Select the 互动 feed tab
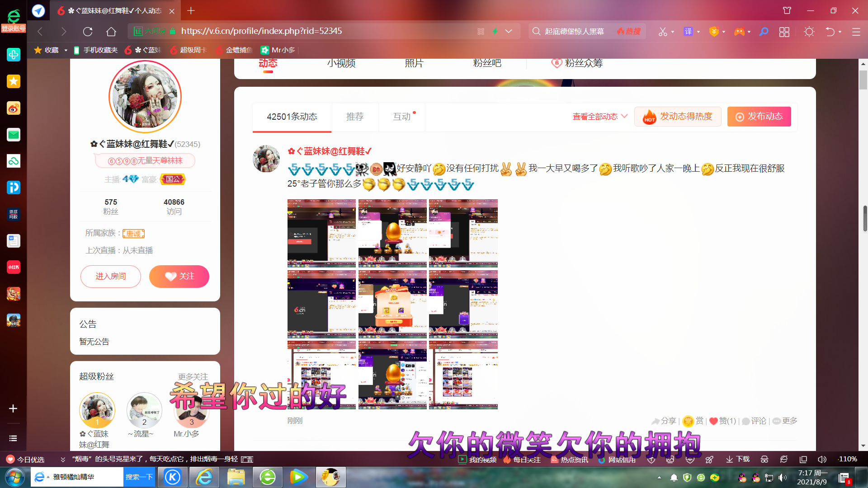 coord(402,117)
